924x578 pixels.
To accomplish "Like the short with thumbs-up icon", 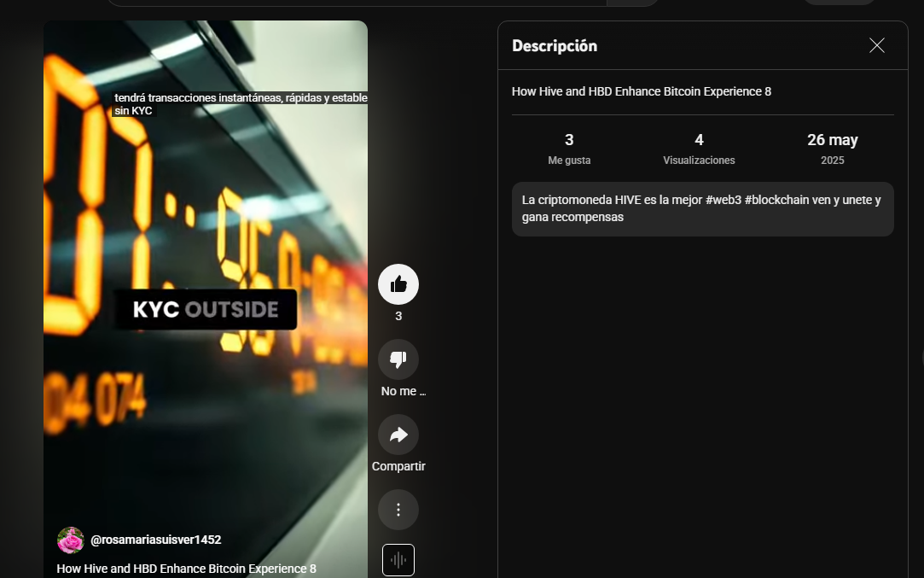I will (398, 284).
